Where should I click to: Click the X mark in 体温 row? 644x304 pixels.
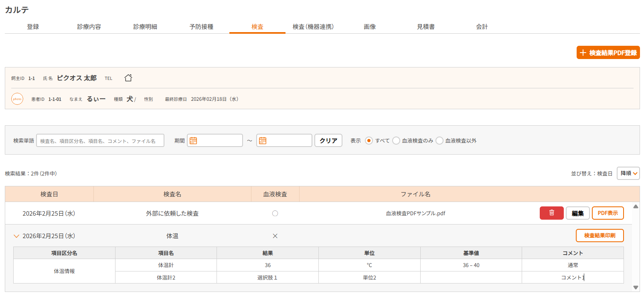[275, 236]
